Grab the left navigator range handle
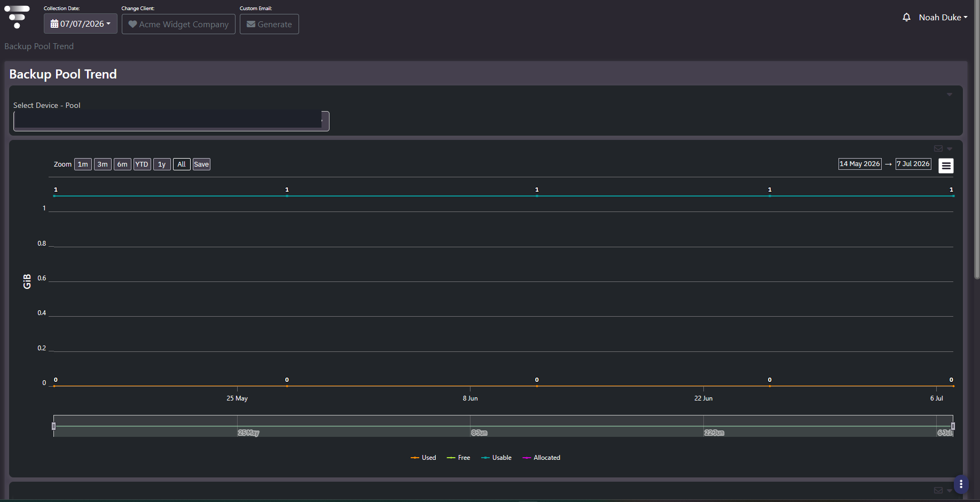This screenshot has width=980, height=502. point(53,426)
